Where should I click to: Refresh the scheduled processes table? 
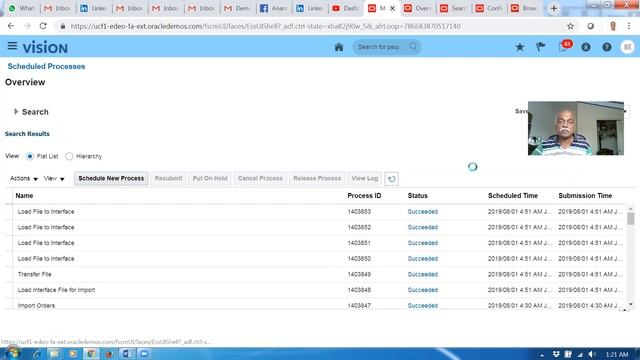click(391, 179)
